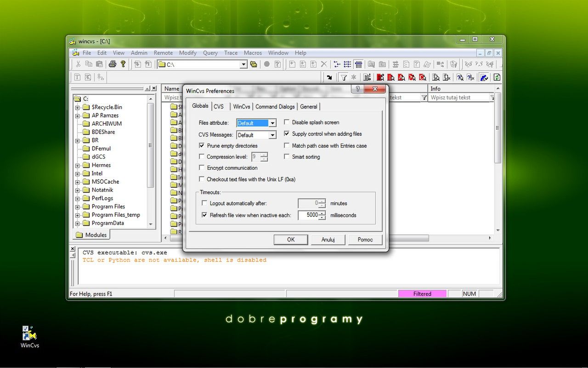The image size is (588, 368).
Task: Click the logout minutes spinner arrows
Action: 322,203
